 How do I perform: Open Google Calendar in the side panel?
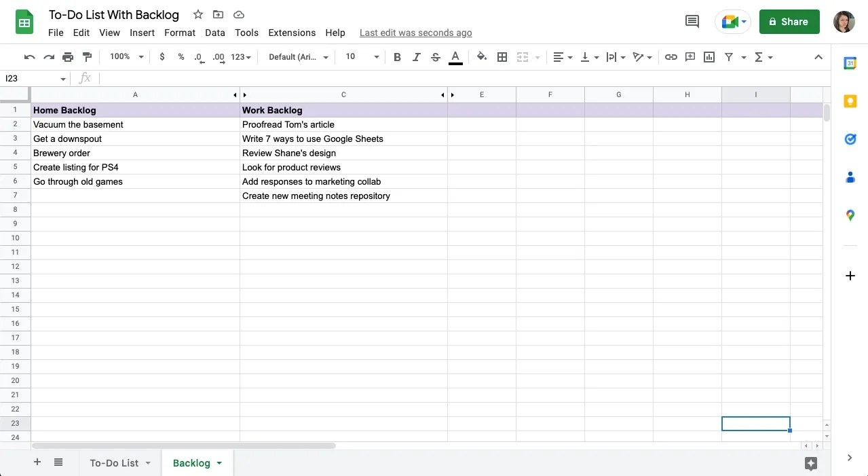click(850, 63)
